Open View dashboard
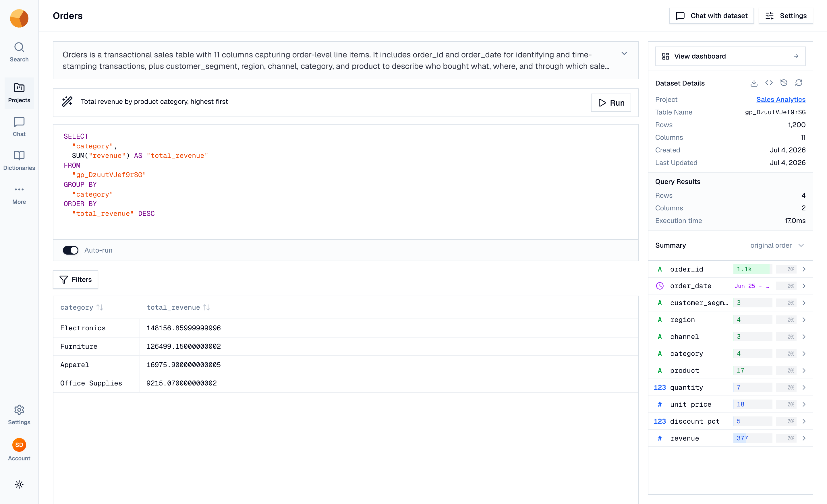Viewport: 827px width, 504px height. pyautogui.click(x=730, y=56)
